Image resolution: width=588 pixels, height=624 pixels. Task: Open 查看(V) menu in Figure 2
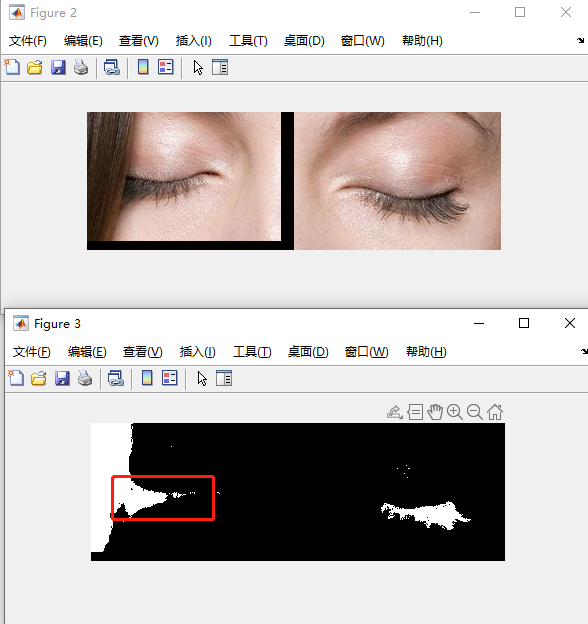(138, 41)
